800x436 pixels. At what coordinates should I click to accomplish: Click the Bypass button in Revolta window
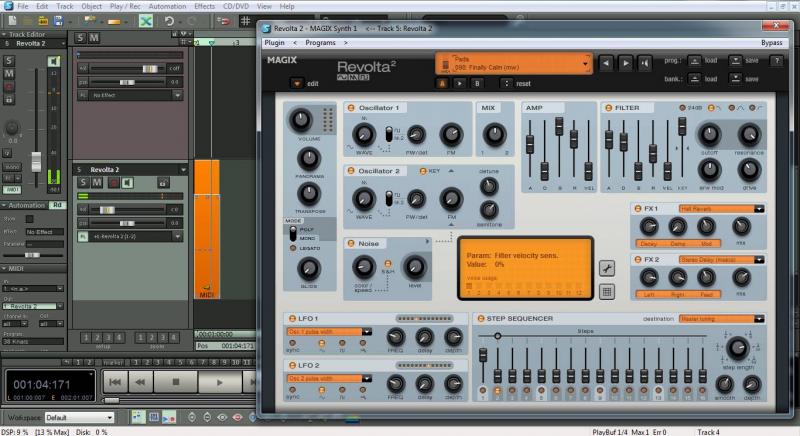point(771,43)
